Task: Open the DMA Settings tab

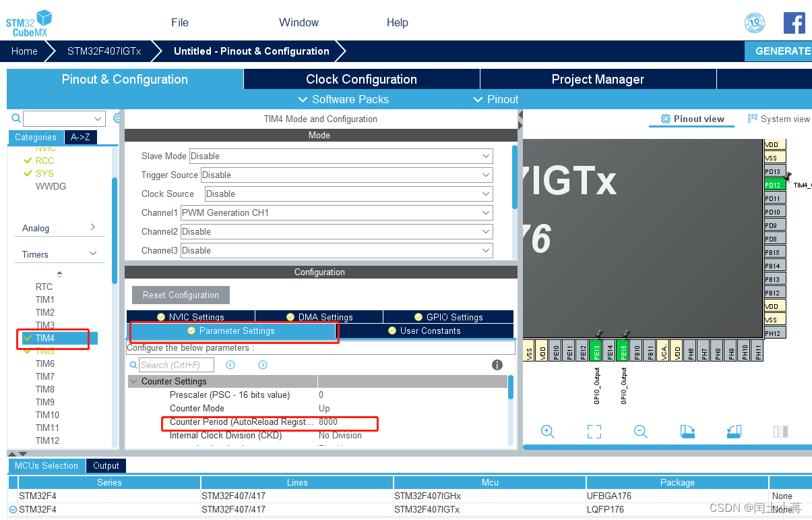Action: pos(319,317)
